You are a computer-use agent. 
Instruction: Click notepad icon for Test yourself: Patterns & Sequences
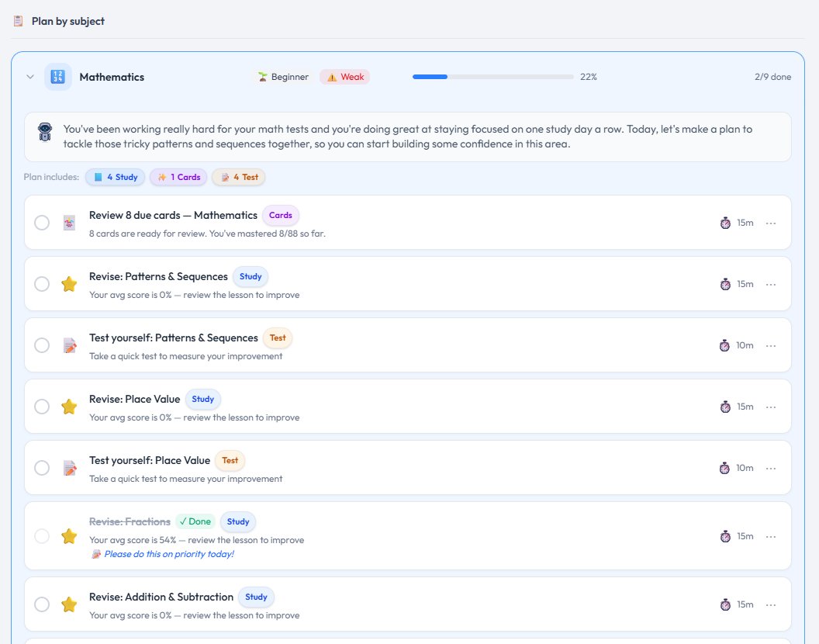pyautogui.click(x=70, y=345)
